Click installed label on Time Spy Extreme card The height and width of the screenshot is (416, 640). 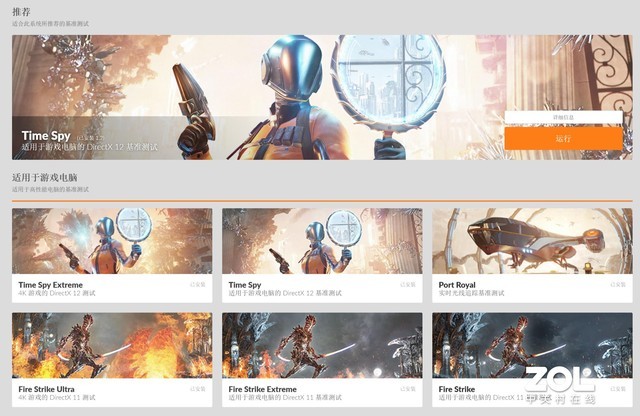click(x=198, y=285)
